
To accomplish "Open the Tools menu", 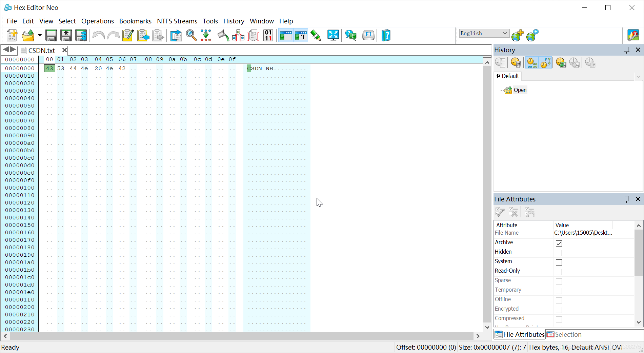I will coord(210,21).
